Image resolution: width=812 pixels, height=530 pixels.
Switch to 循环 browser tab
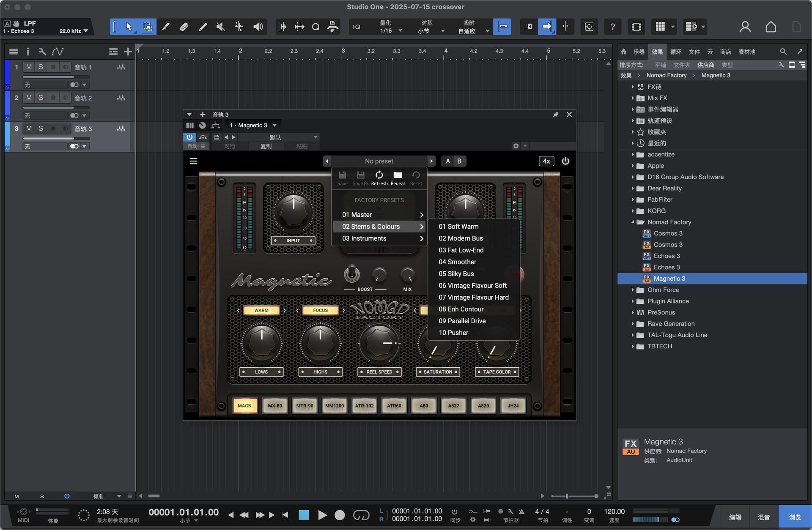coord(675,52)
